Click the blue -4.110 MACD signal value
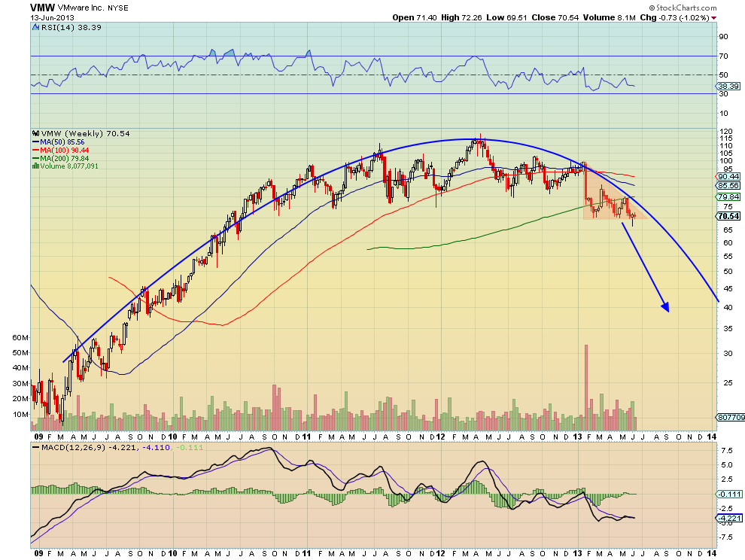745x560 pixels. [x=155, y=447]
